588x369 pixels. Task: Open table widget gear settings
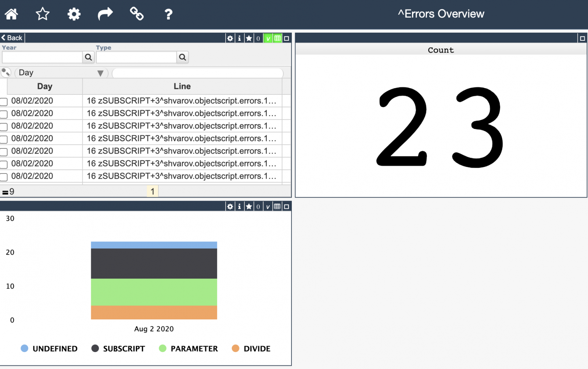(230, 38)
